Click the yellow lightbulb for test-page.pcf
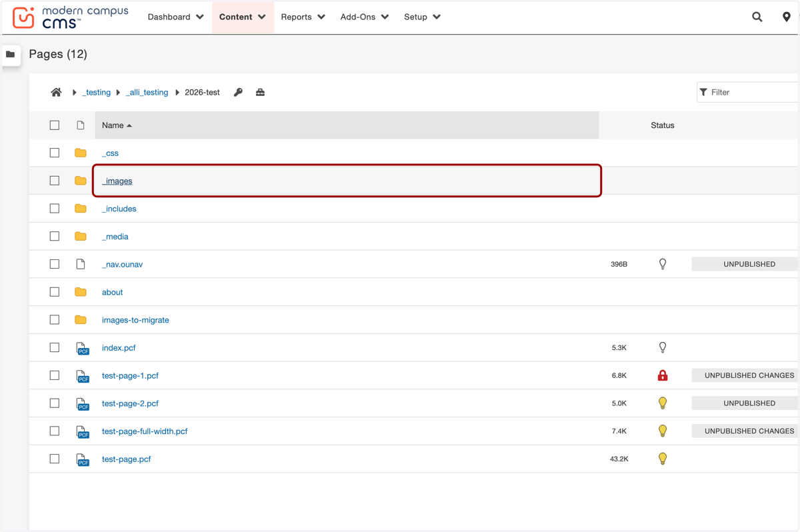 663,459
